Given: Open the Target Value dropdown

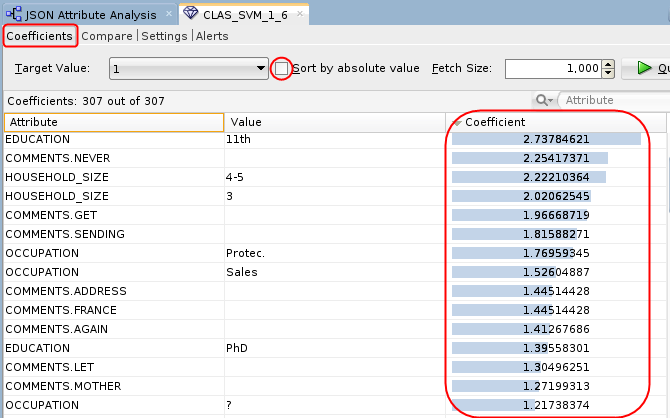Looking at the screenshot, I should 188,68.
